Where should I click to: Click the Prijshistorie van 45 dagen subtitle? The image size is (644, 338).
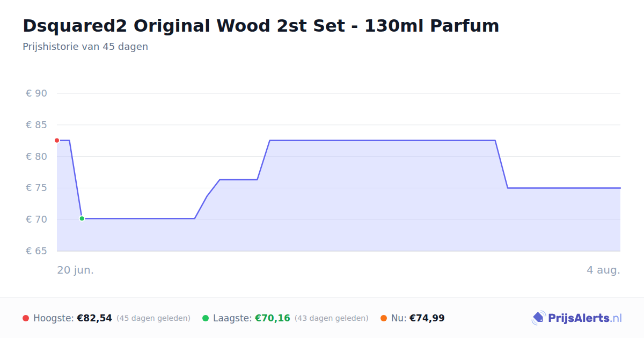click(85, 47)
